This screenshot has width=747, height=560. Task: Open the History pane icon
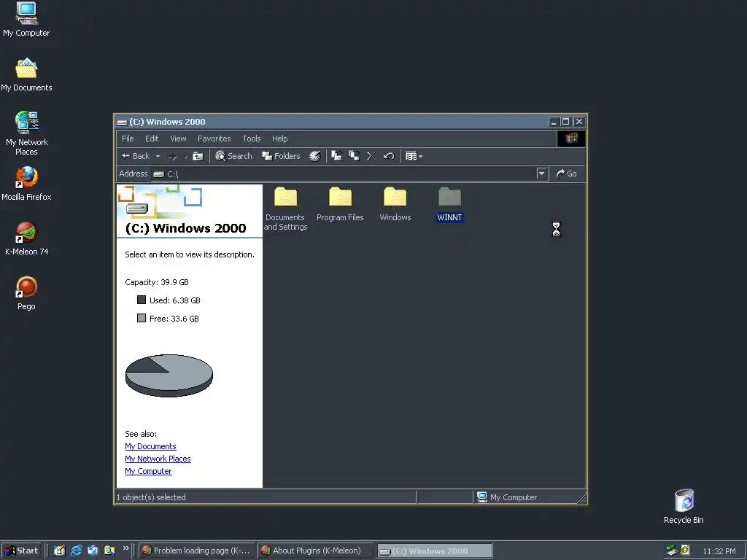[x=315, y=156]
